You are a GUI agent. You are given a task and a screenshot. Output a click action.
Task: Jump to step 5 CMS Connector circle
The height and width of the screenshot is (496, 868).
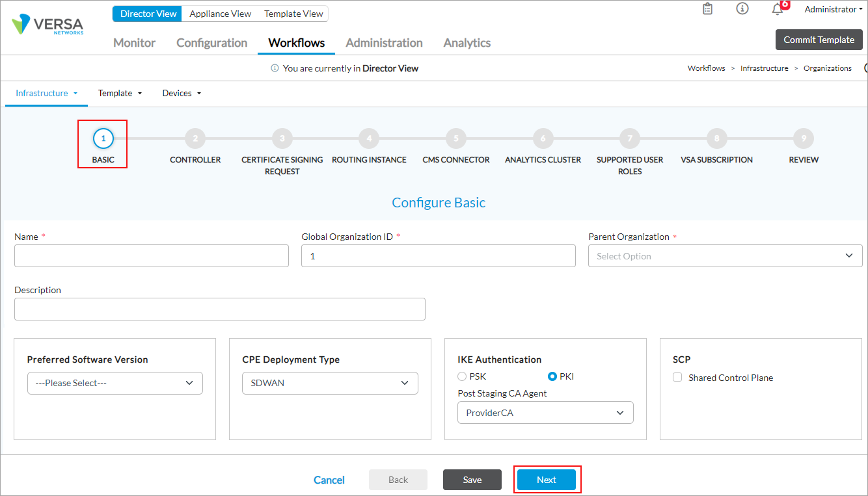[455, 138]
